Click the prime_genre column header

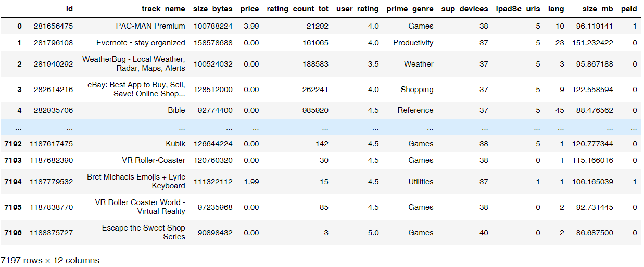click(410, 9)
